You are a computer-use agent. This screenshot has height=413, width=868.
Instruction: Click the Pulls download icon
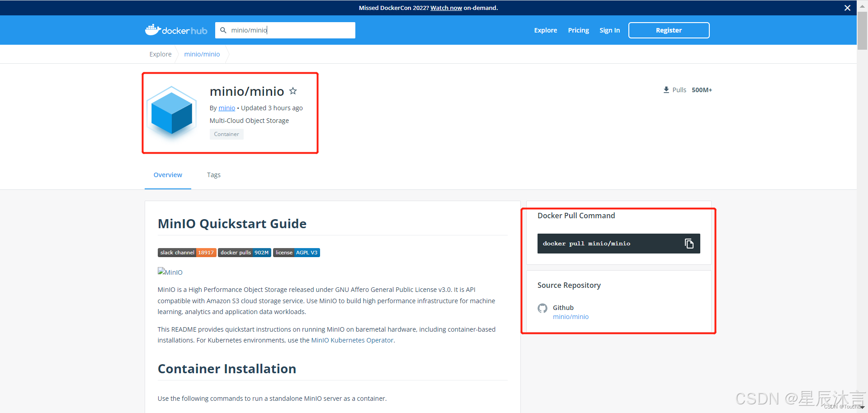coord(666,90)
